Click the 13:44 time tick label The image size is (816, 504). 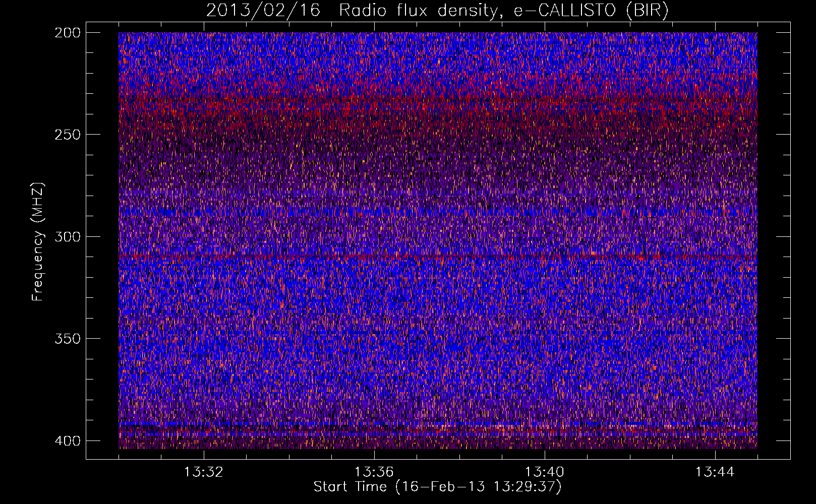[715, 472]
